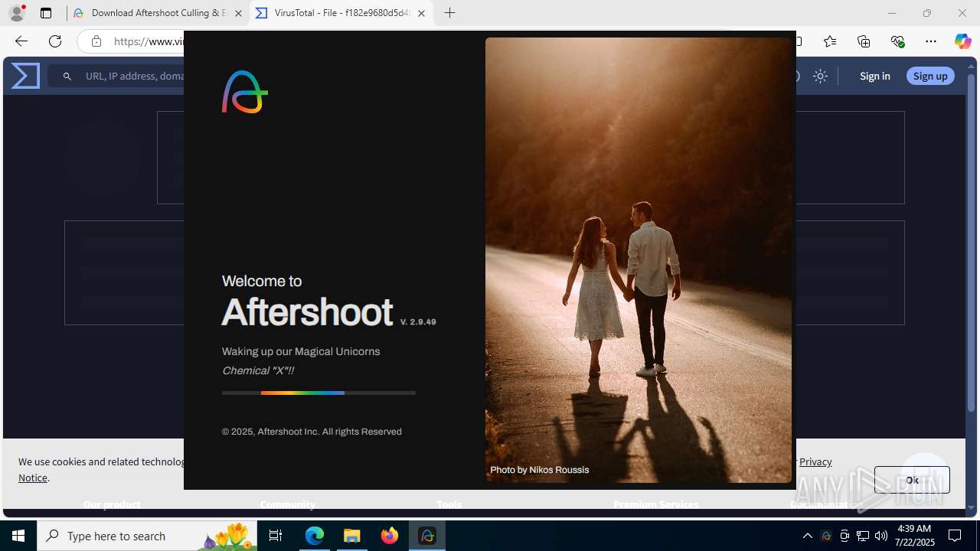The height and width of the screenshot is (551, 980).
Task: Click the splash photo of couple walking
Action: pos(638,260)
